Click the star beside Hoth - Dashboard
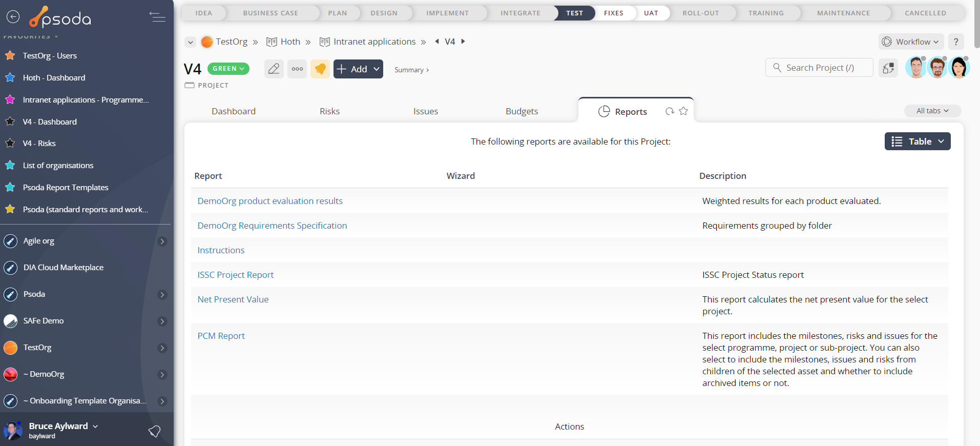The height and width of the screenshot is (446, 980). click(10, 77)
